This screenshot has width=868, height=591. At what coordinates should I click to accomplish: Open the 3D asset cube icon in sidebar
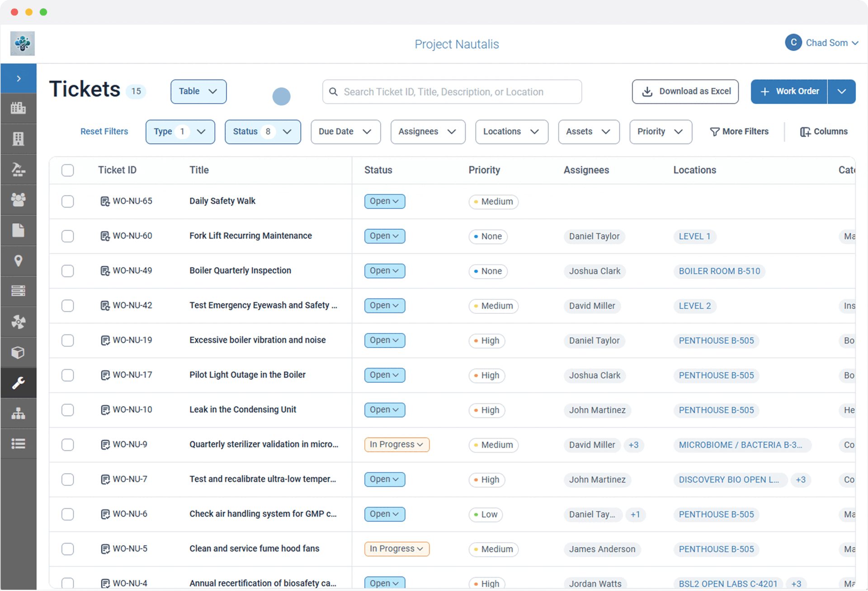[x=19, y=352]
